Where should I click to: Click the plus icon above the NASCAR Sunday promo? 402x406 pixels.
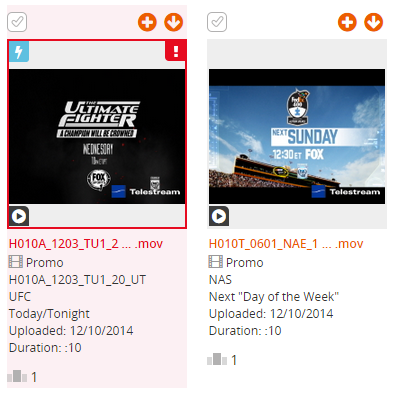347,22
